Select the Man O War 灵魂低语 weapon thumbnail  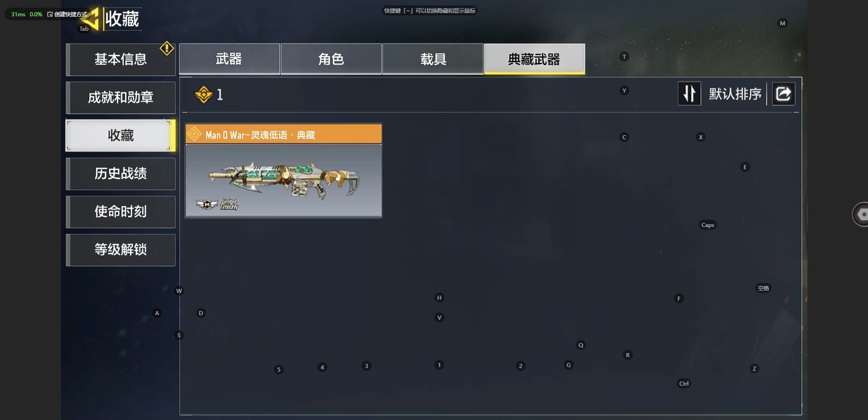(x=283, y=180)
